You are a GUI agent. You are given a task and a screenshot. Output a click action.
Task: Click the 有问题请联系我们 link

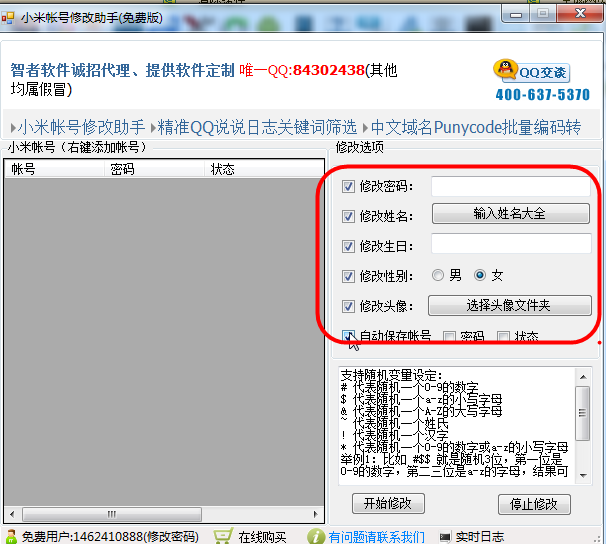click(x=376, y=537)
